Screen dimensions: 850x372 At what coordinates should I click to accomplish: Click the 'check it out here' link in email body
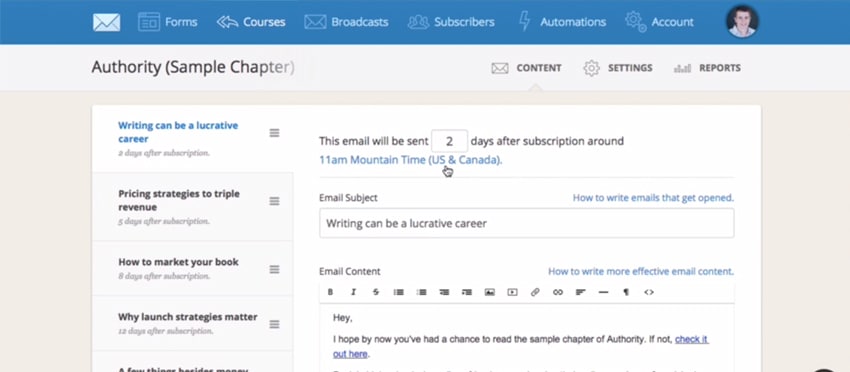click(x=692, y=339)
